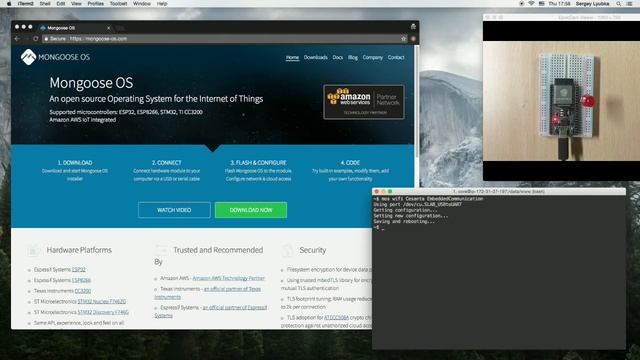Image resolution: width=640 pixels, height=360 pixels.
Task: Go to Home in site navigation
Action: pyautogui.click(x=292, y=58)
